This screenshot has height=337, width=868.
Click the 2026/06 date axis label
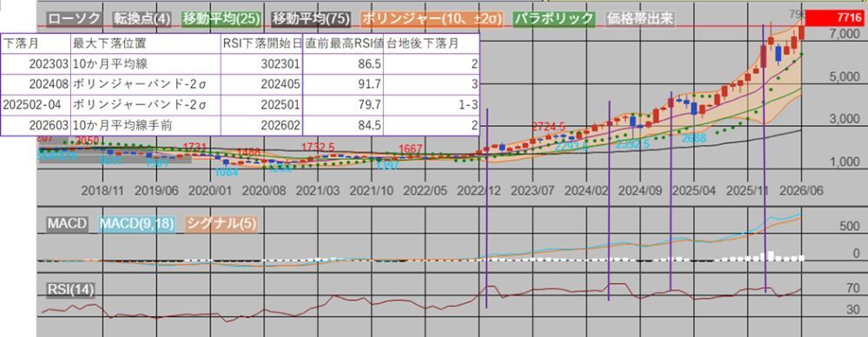click(801, 191)
